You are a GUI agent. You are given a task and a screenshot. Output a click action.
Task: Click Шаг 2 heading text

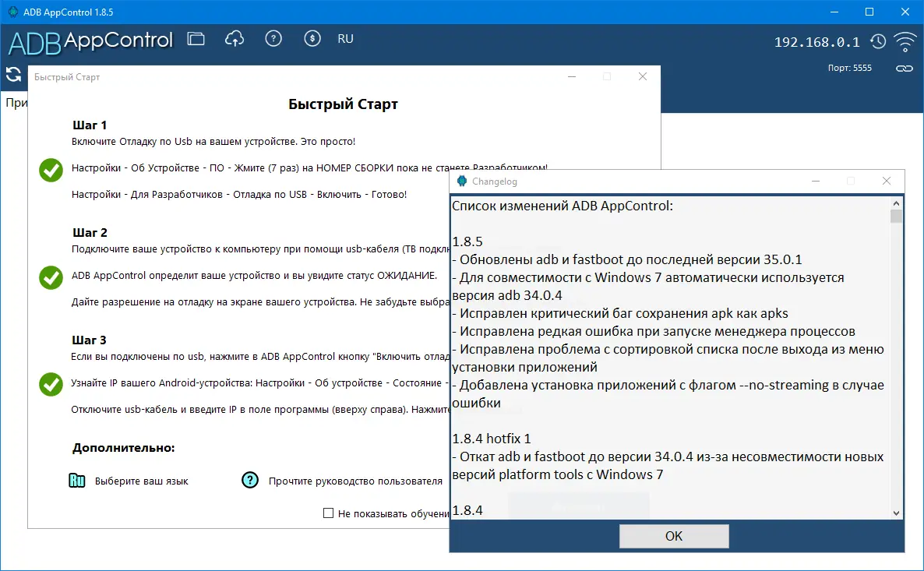pyautogui.click(x=90, y=233)
